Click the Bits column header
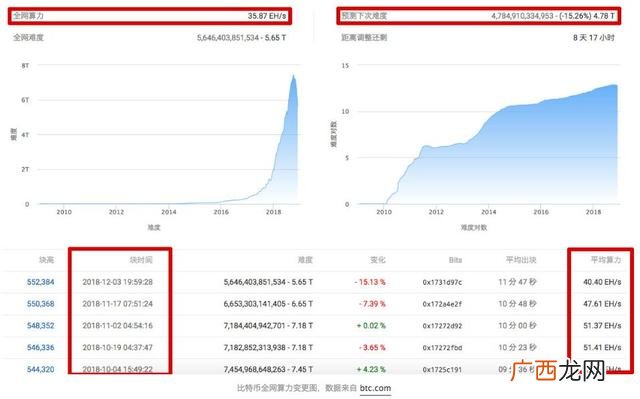 click(455, 260)
